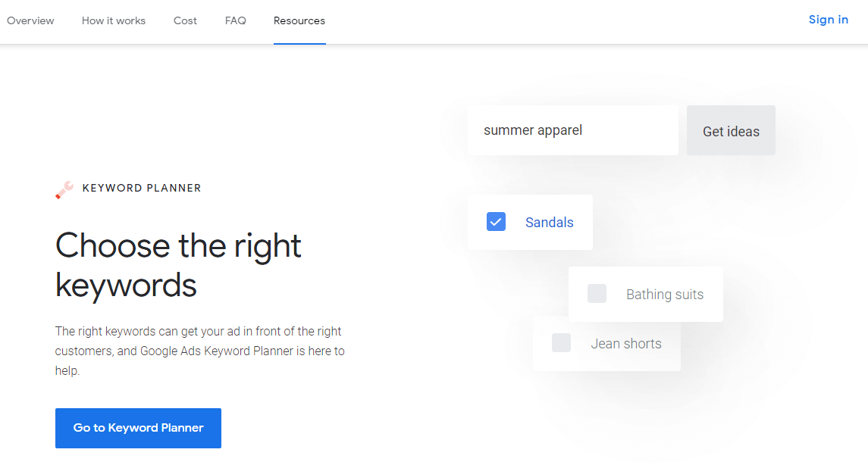Click the Keyword Planner wrench icon

[64, 189]
